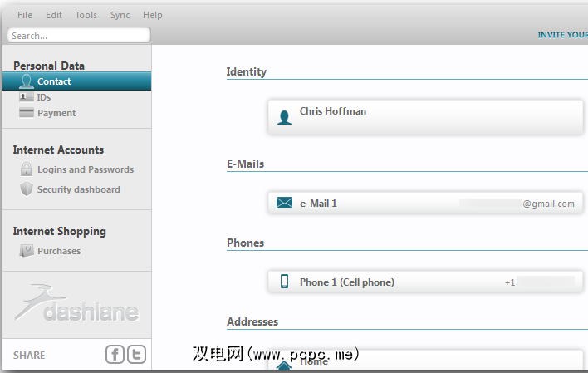
Task: Click the Contact person icon in sidebar
Action: pos(27,81)
